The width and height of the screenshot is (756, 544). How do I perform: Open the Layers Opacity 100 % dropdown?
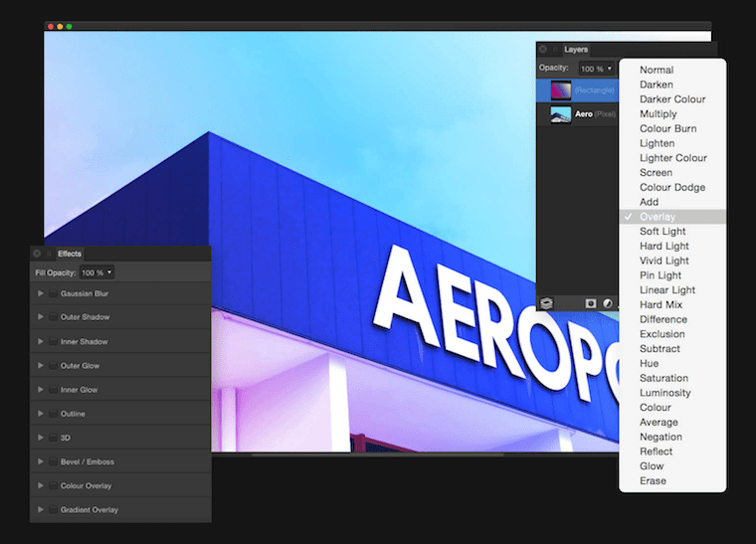click(597, 69)
